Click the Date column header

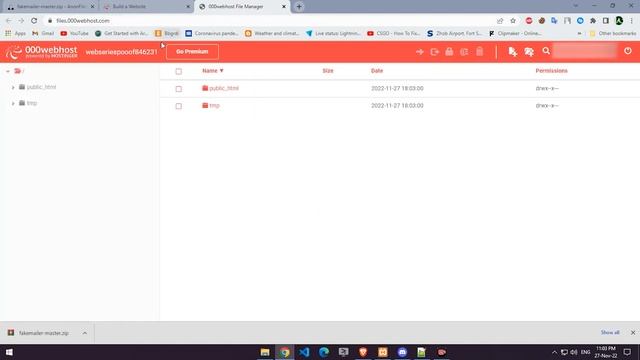pos(377,71)
